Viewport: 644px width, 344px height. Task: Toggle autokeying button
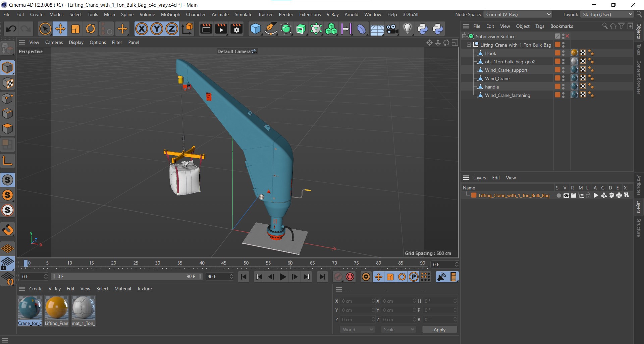(x=350, y=277)
